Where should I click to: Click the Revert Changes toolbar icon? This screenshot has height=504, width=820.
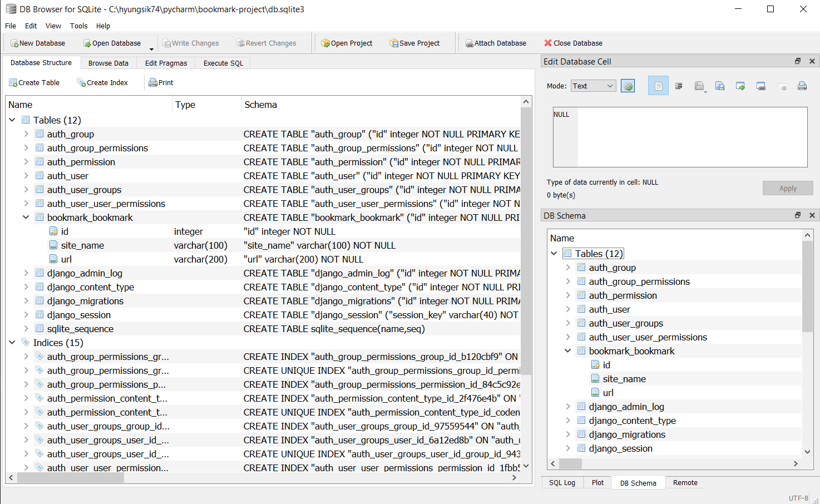point(240,43)
